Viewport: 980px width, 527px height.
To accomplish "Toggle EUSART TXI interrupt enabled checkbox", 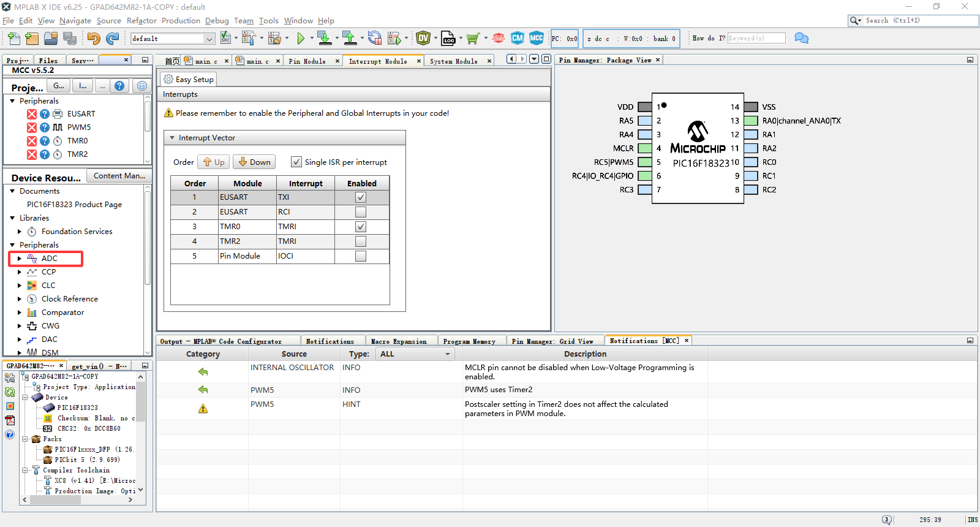I will click(x=361, y=197).
